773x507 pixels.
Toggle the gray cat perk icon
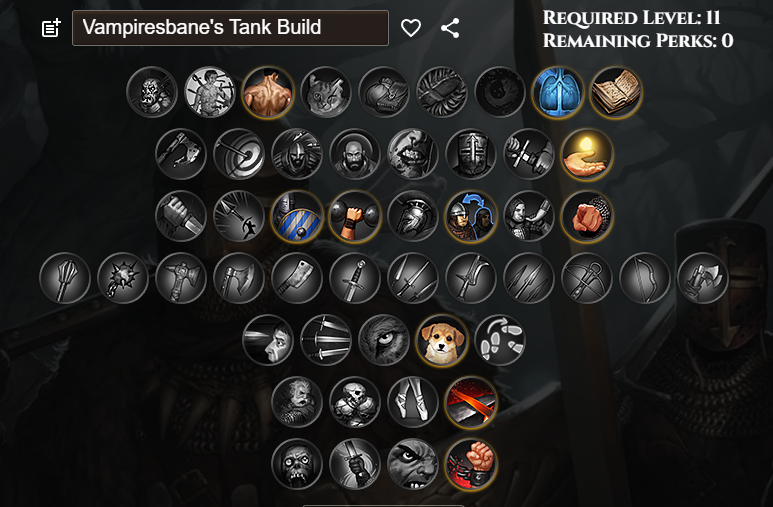pos(326,93)
